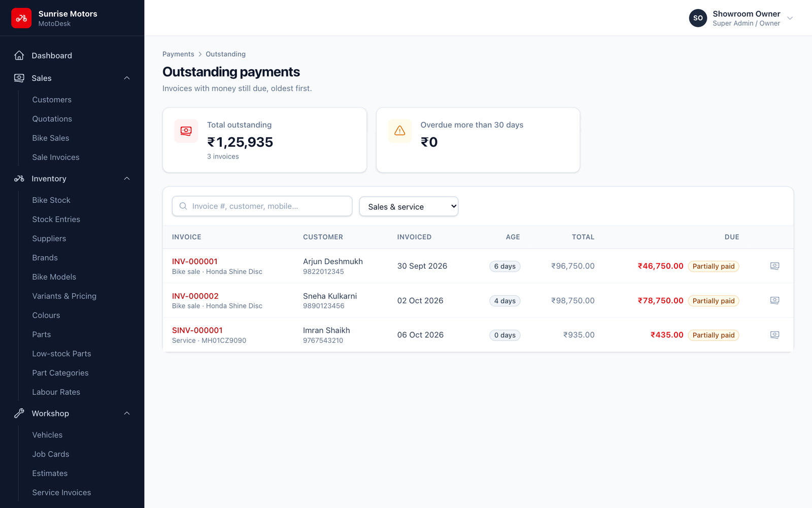Click the Outstanding breadcrumb item

click(x=225, y=54)
